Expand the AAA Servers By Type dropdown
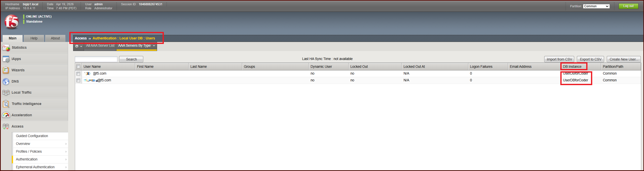The image size is (644, 171). pos(154,46)
